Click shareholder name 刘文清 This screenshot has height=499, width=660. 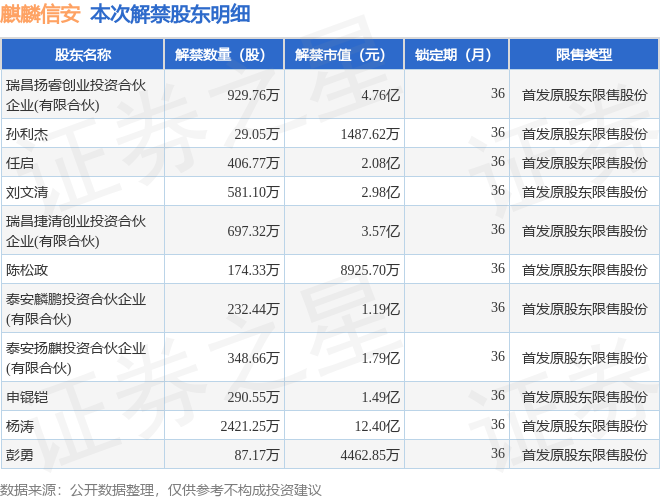click(x=27, y=192)
